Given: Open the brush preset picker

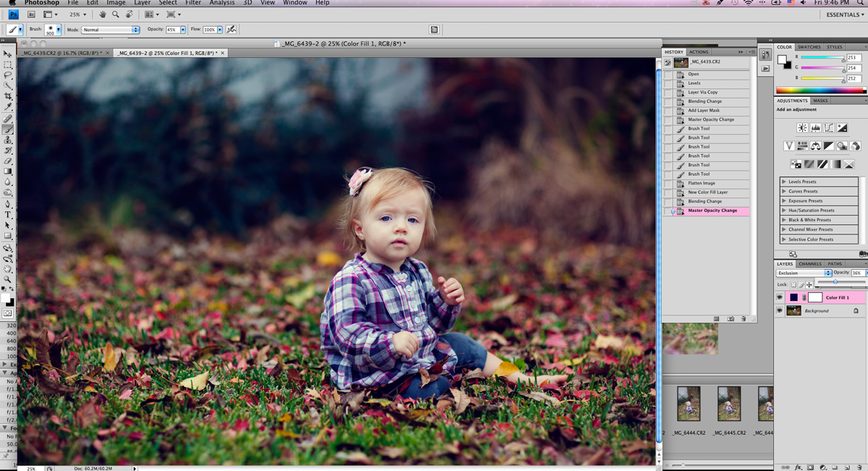Looking at the screenshot, I should (59, 30).
